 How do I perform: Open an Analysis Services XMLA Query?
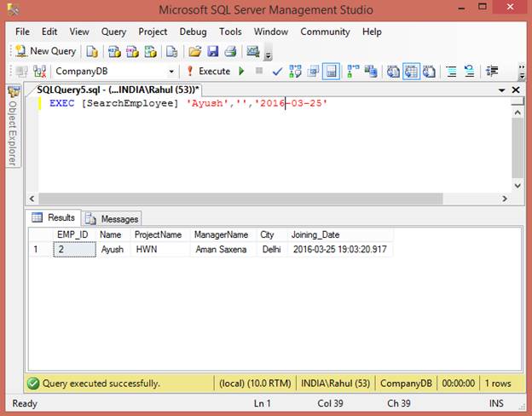click(x=150, y=52)
